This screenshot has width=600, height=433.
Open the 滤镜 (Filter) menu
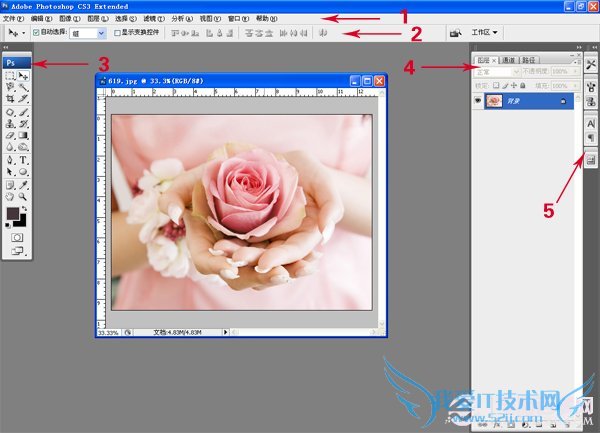148,18
